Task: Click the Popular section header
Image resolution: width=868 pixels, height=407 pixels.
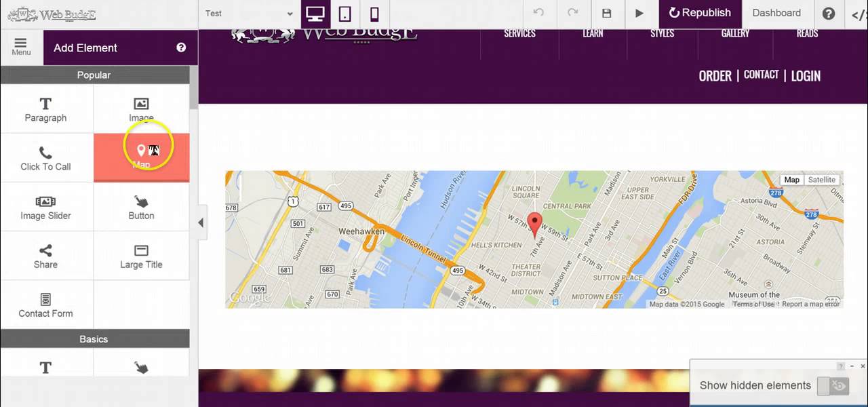Action: coord(94,75)
